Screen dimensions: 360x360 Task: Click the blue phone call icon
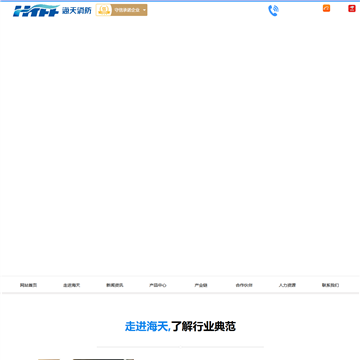click(273, 11)
